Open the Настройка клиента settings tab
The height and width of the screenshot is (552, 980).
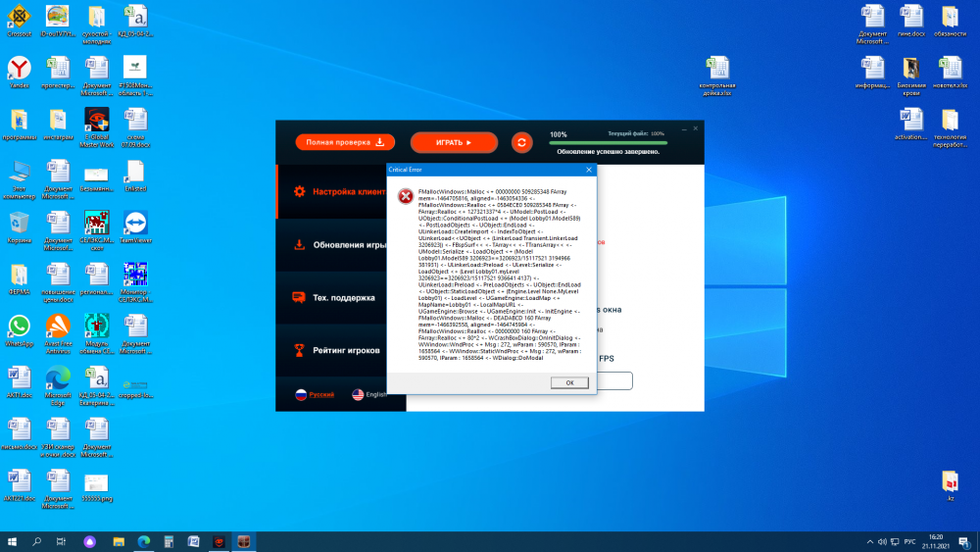coord(341,192)
